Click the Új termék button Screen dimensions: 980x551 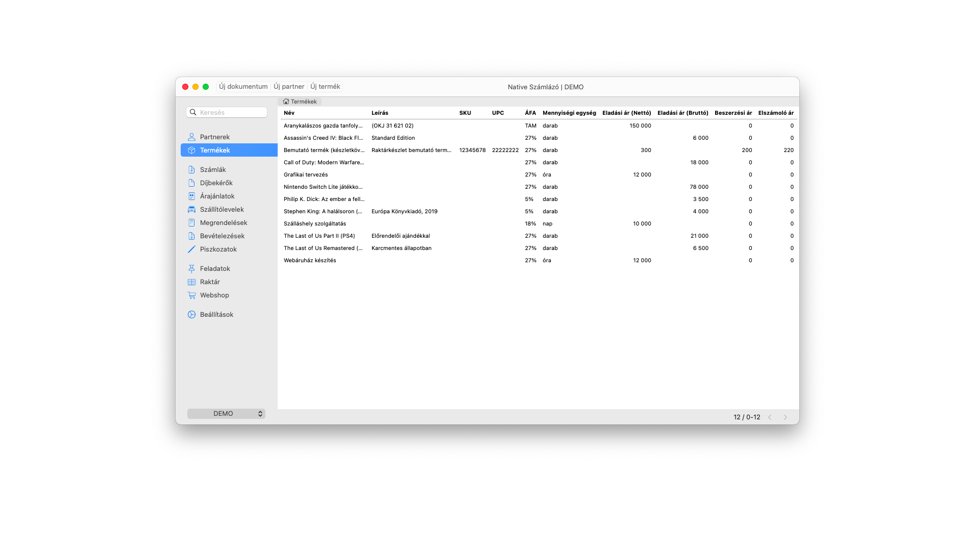(325, 86)
